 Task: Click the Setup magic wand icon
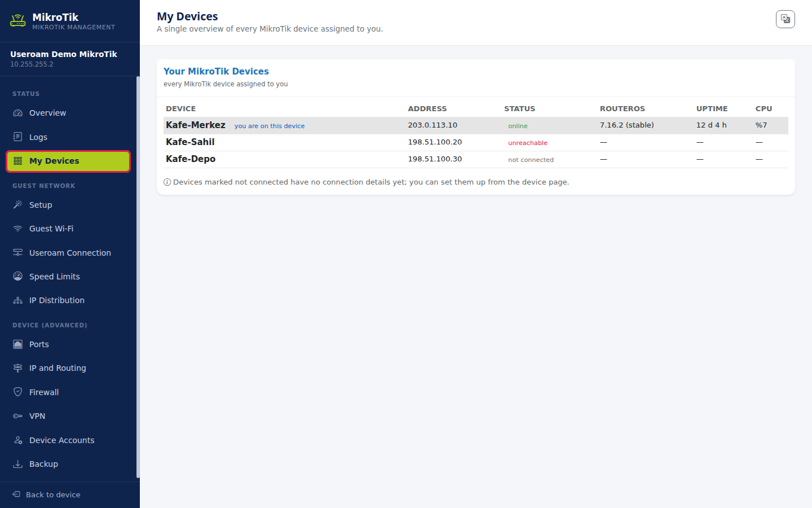point(18,205)
